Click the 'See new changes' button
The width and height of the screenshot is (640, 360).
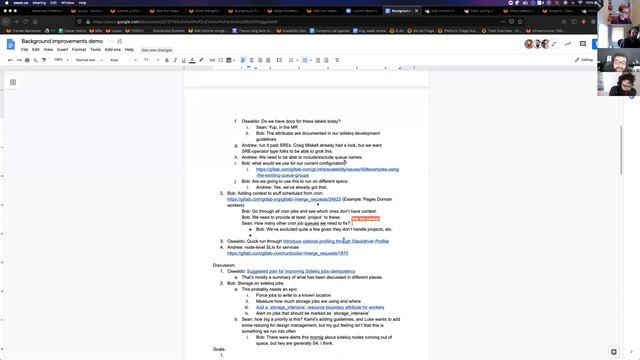coord(157,50)
